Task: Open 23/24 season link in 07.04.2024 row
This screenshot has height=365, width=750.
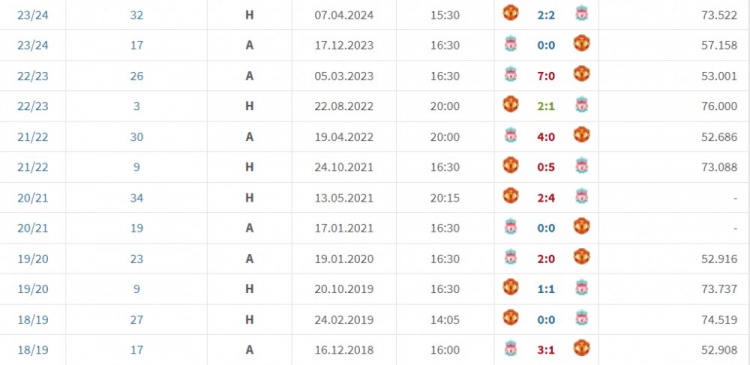Action: coord(33,15)
